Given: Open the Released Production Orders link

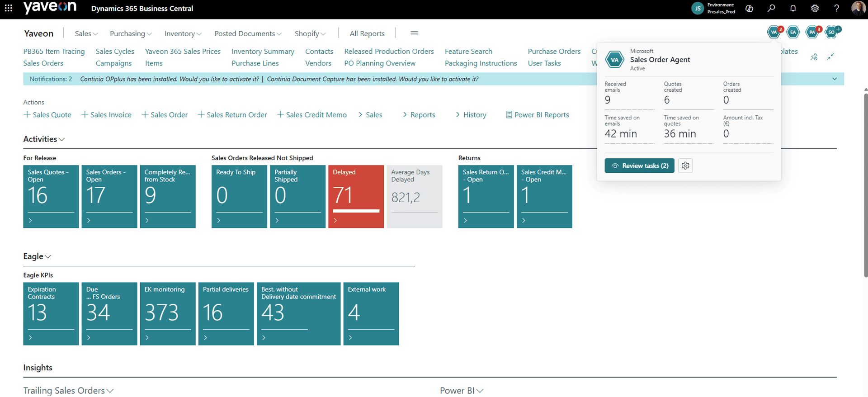Looking at the screenshot, I should (x=389, y=52).
